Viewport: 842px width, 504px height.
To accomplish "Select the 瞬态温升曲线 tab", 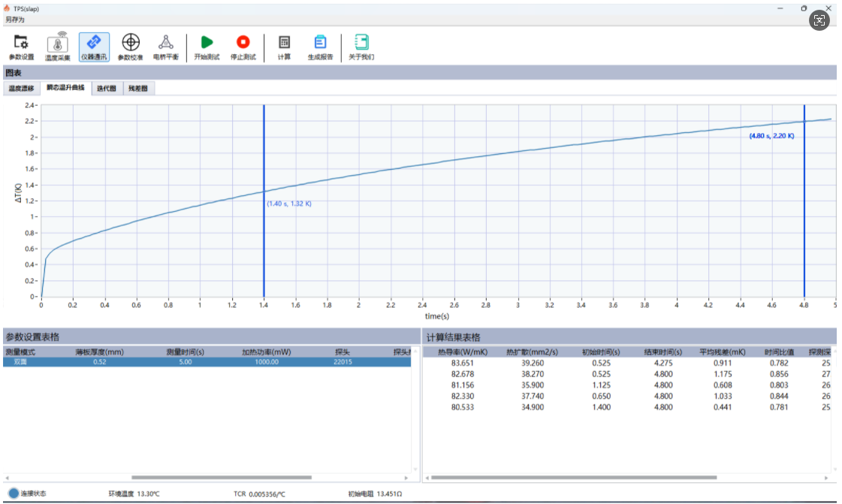I will 65,89.
